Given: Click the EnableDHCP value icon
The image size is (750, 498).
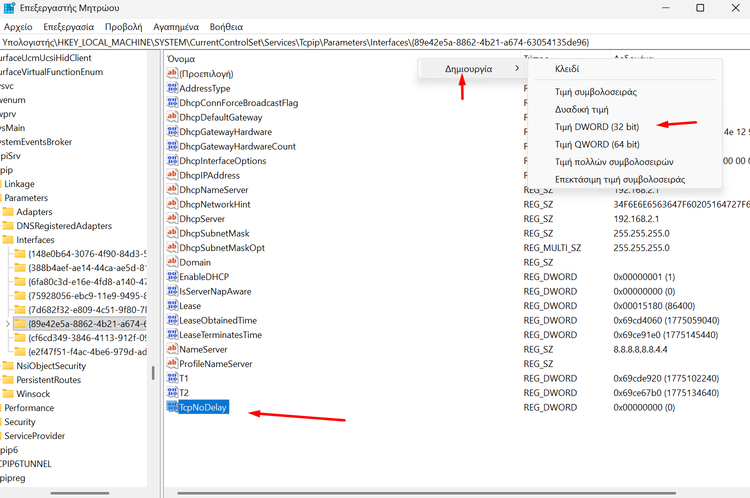Looking at the screenshot, I should [171, 276].
